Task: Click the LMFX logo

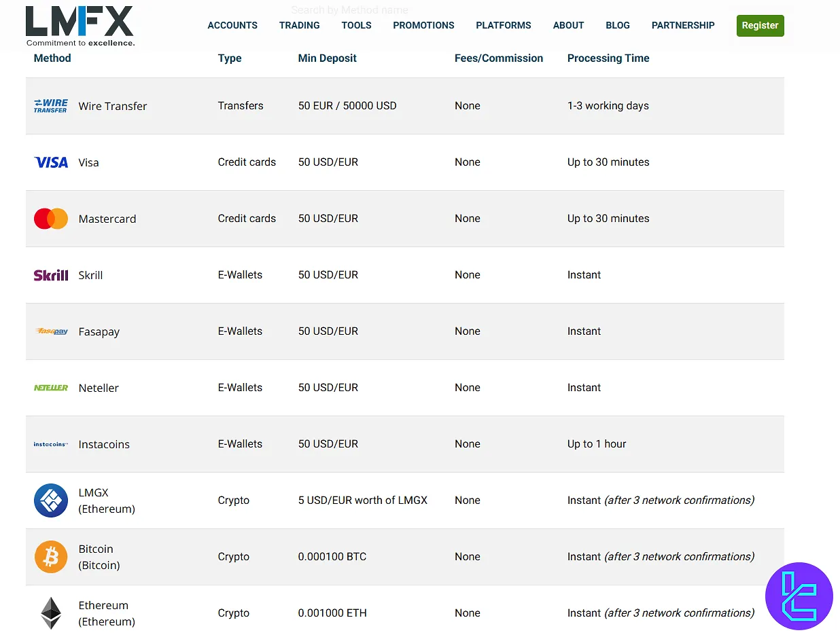Action: (x=80, y=26)
